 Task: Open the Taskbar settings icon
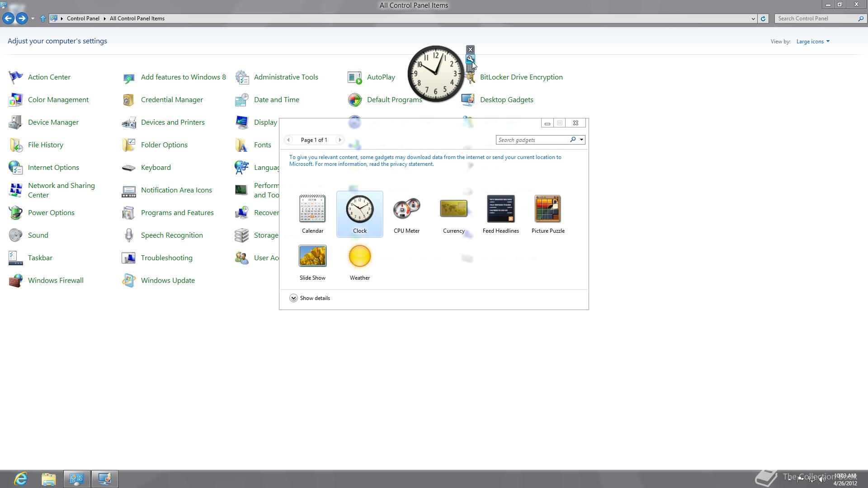[15, 258]
